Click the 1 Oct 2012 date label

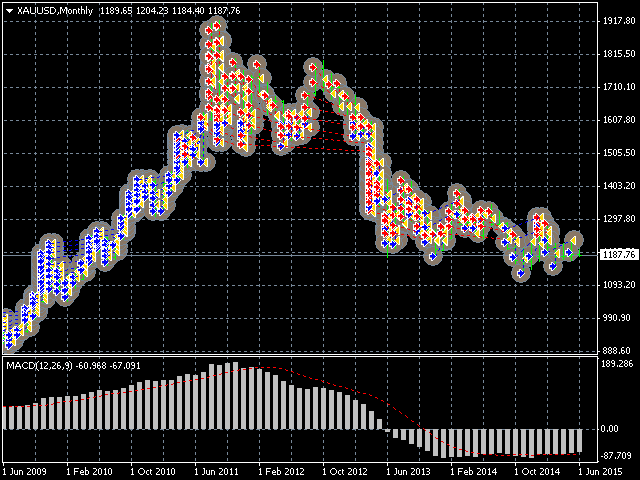(x=345, y=472)
